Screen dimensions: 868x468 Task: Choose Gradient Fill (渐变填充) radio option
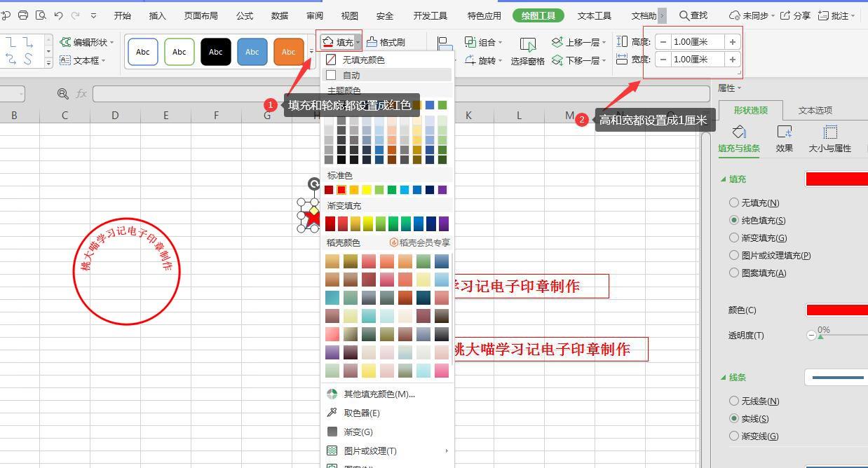[734, 238]
